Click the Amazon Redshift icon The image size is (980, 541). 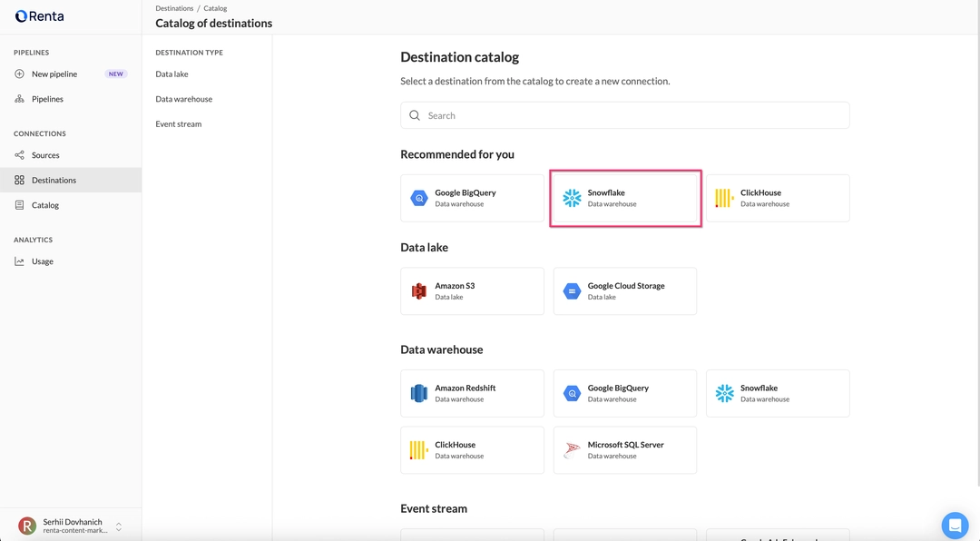pos(418,393)
